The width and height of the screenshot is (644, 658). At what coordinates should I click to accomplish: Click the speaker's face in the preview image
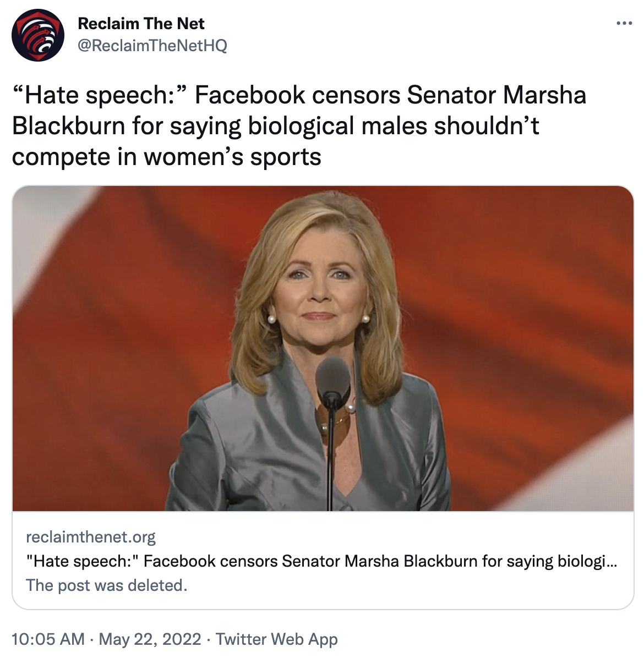tap(319, 289)
